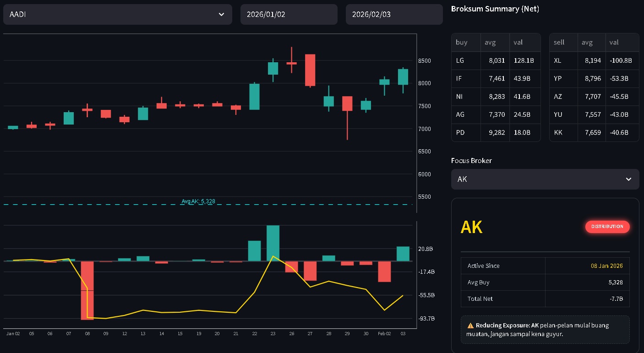
Task: Click the large red net bar on Jan 08
Action: [87, 290]
